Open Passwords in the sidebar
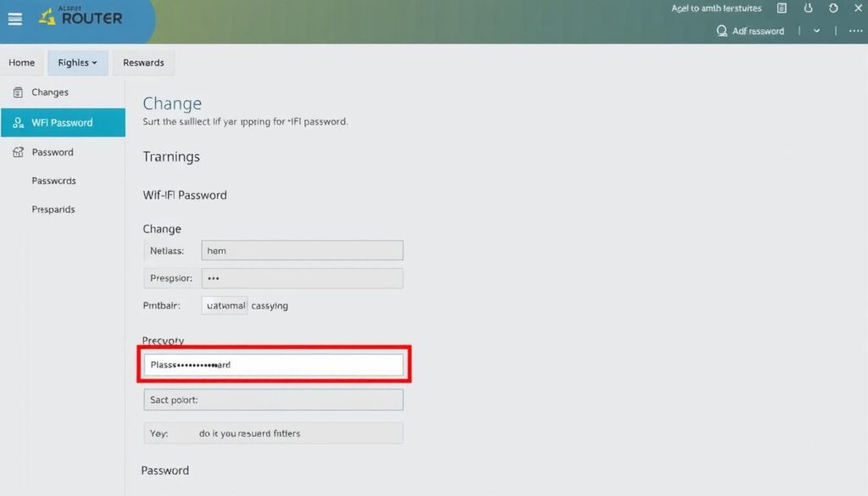 pos(53,181)
